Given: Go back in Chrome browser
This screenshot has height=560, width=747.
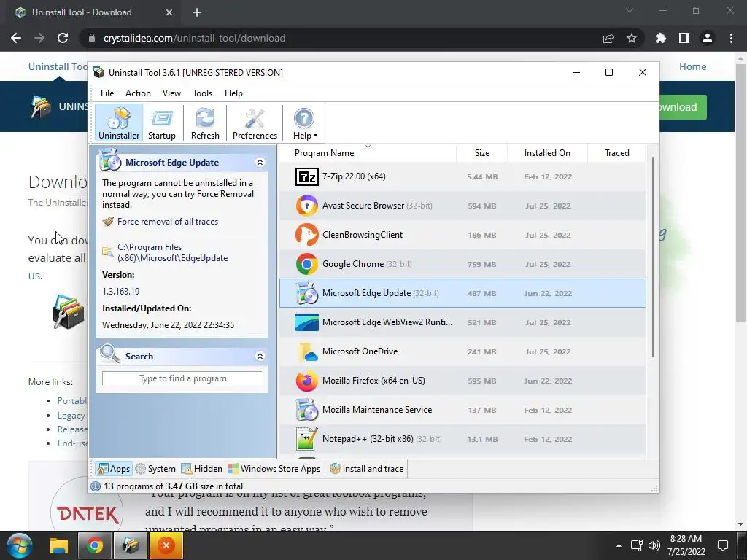Looking at the screenshot, I should click(x=16, y=38).
